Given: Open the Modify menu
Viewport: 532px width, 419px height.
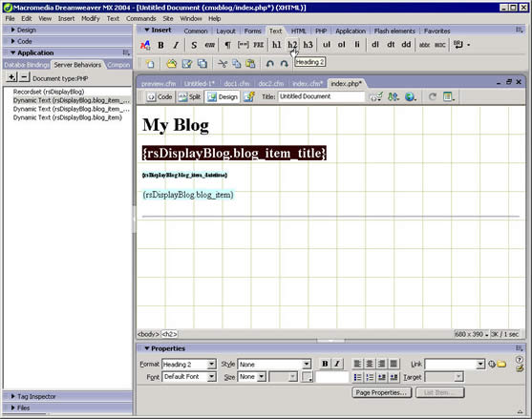Looking at the screenshot, I should pyautogui.click(x=90, y=19).
